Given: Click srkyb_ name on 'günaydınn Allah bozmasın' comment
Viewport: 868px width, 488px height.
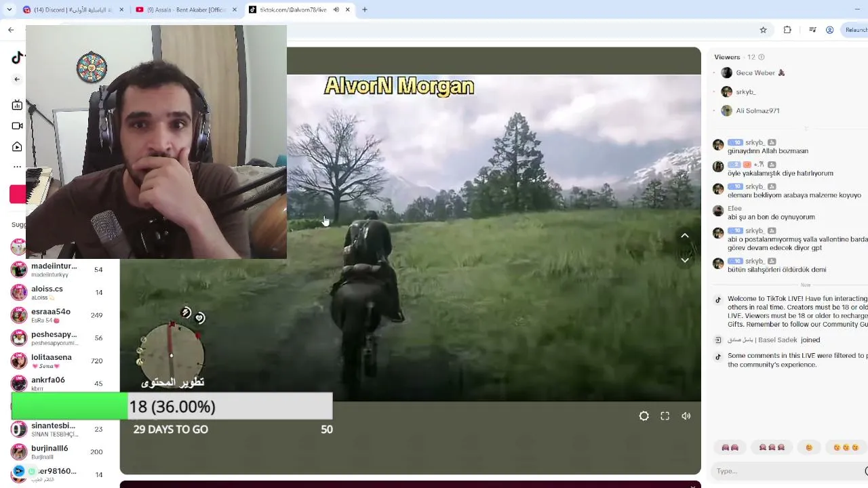Looking at the screenshot, I should 755,142.
